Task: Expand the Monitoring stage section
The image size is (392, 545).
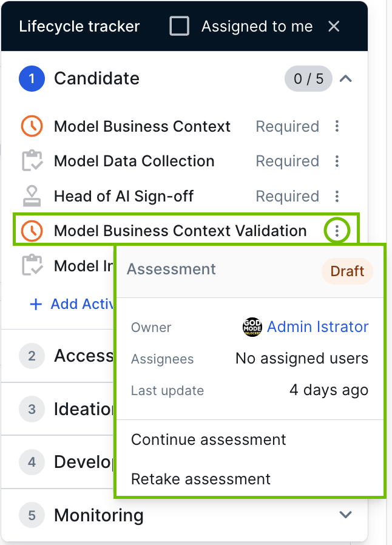Action: tap(346, 515)
